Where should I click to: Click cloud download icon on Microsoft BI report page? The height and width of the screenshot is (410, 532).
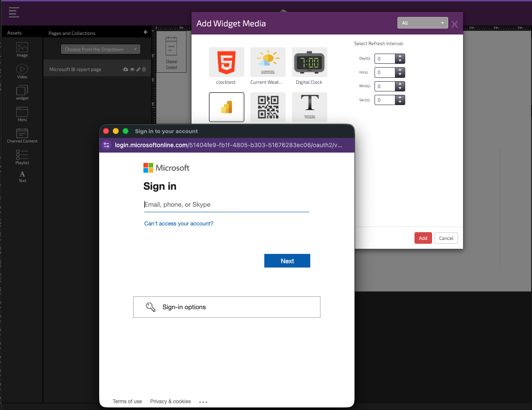(126, 69)
